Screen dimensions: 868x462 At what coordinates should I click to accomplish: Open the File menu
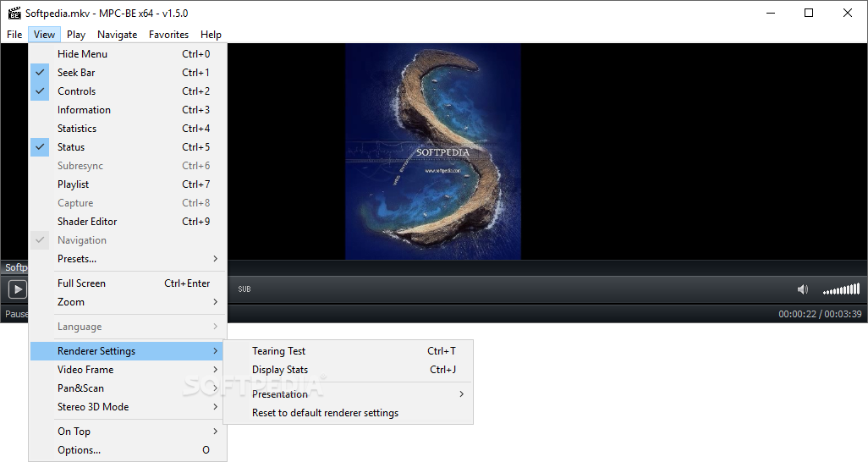click(x=14, y=35)
